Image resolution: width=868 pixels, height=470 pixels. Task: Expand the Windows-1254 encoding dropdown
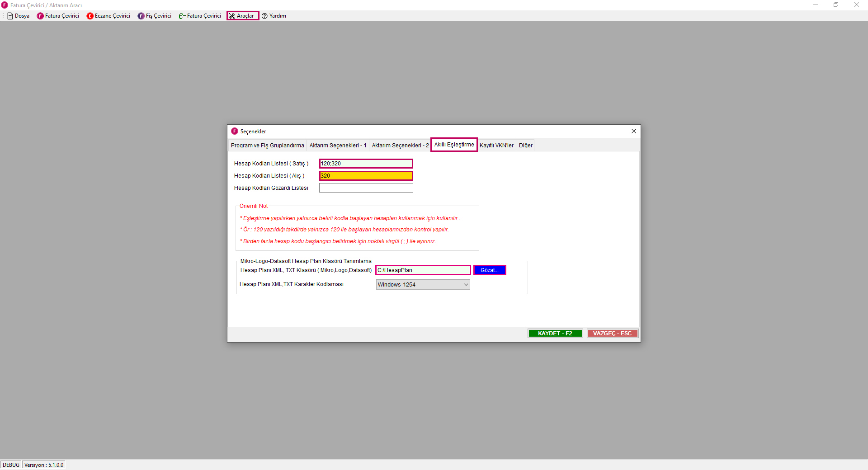(423, 285)
